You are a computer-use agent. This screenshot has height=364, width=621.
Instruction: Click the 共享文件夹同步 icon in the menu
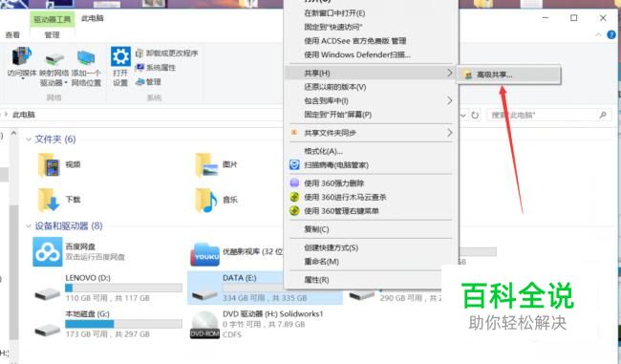[294, 133]
